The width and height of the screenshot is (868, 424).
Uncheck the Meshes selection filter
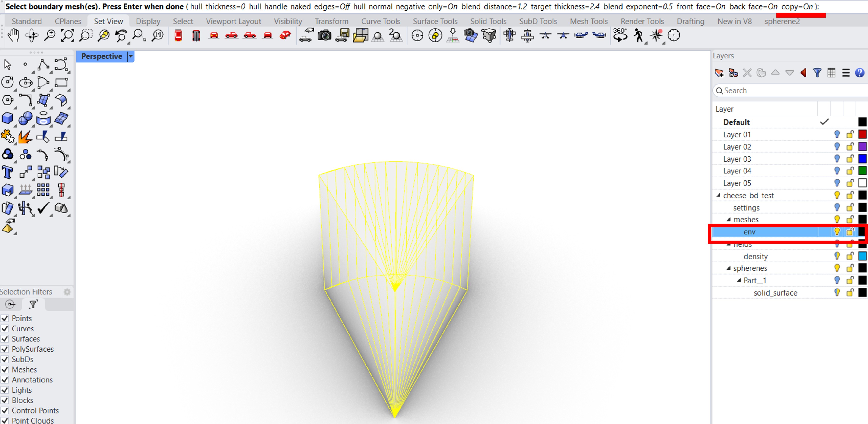pos(5,370)
